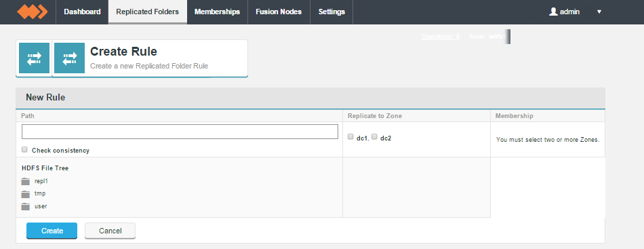Tick the dc1 zone checkbox
644x249 pixels.
click(350, 137)
